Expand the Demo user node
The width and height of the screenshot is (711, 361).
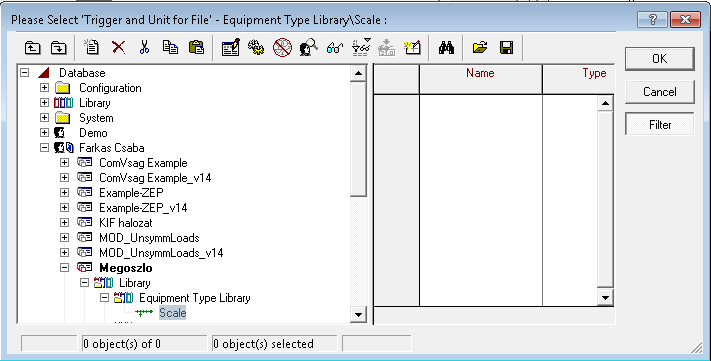coord(44,133)
